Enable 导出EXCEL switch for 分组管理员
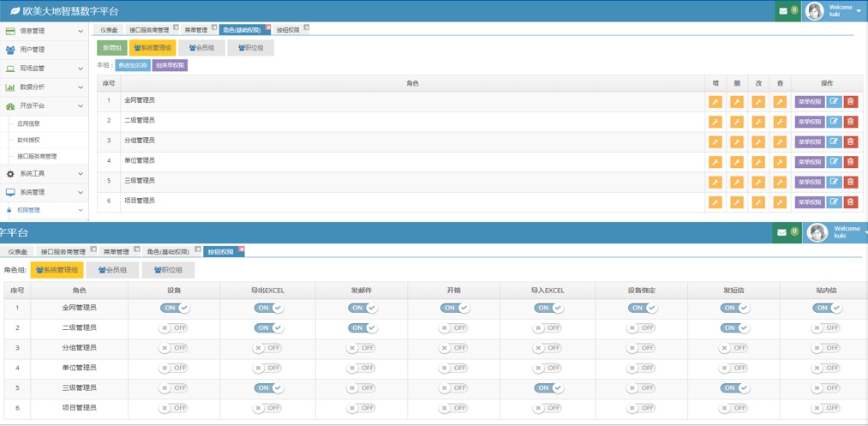 [267, 348]
